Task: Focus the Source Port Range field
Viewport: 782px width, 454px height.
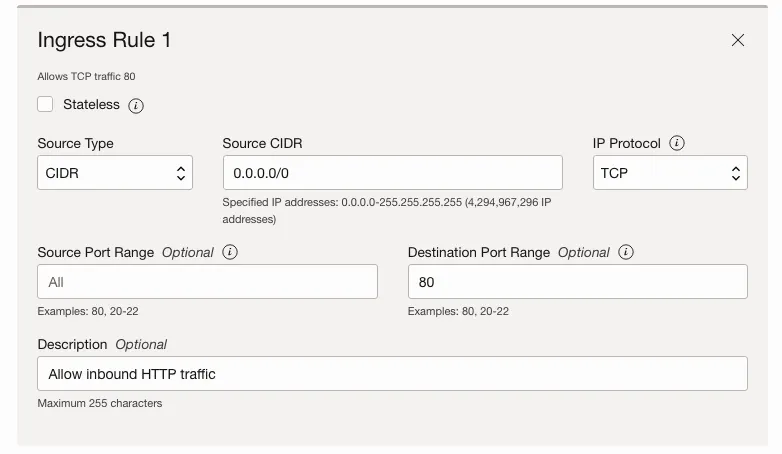Action: 207,282
